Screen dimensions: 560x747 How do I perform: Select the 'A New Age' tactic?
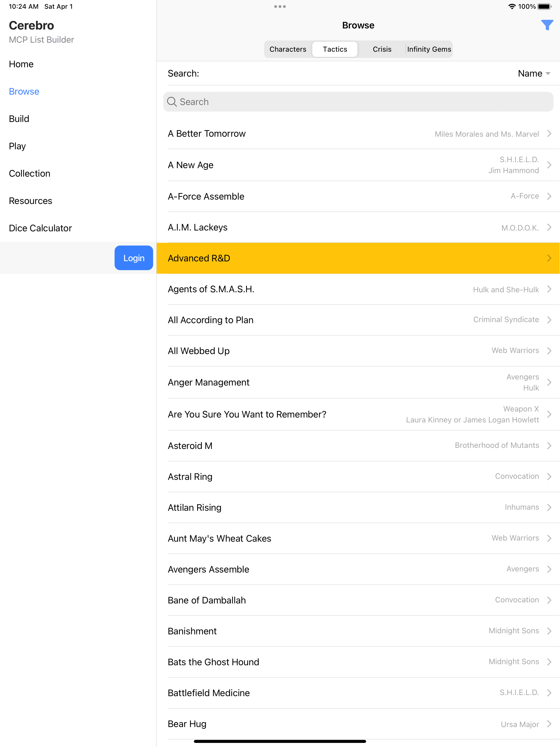358,165
